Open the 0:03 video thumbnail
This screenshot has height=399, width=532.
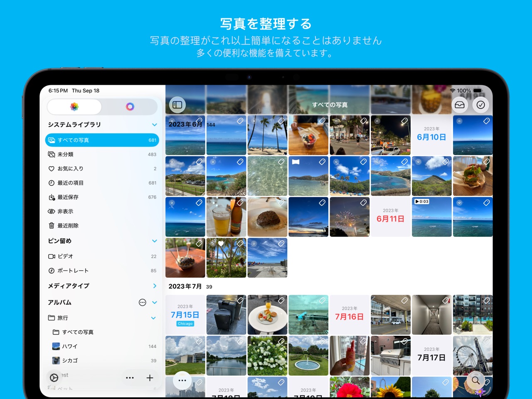click(431, 217)
